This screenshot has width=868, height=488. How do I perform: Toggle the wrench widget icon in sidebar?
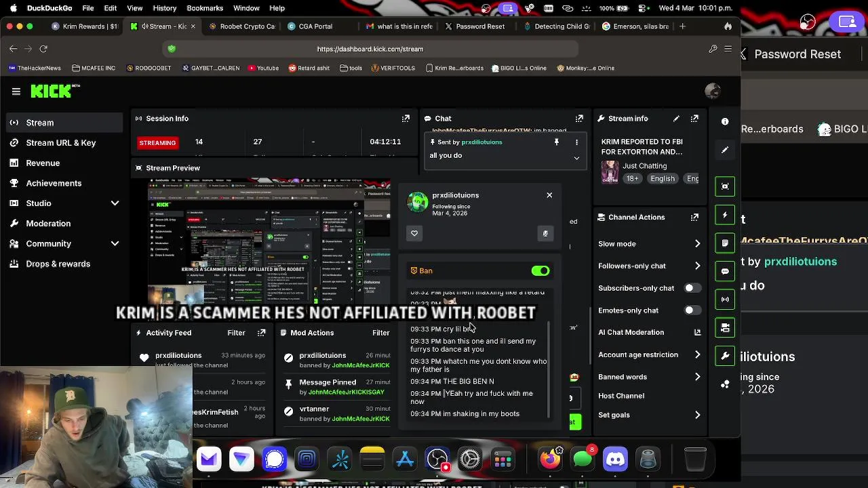tap(725, 356)
